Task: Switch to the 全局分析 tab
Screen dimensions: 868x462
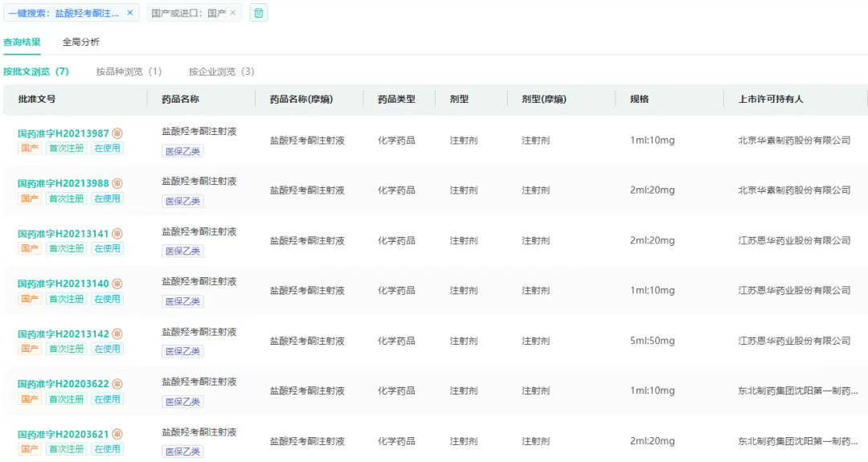Action: [x=81, y=42]
